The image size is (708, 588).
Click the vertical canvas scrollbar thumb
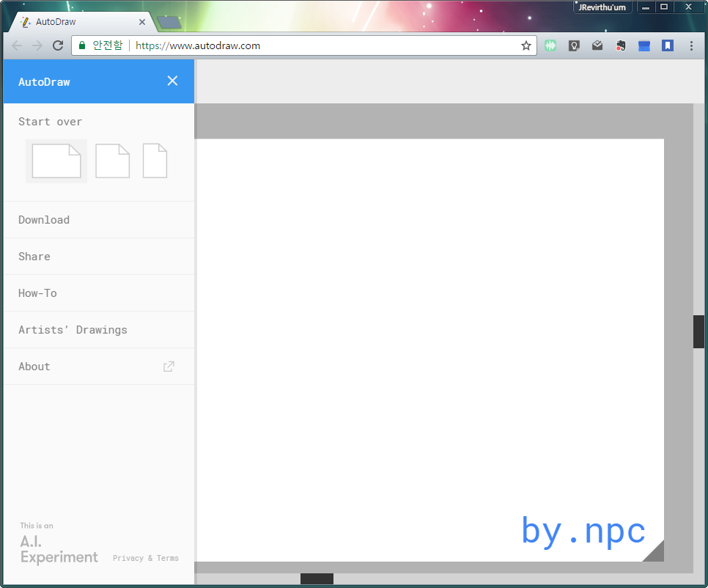coord(698,331)
